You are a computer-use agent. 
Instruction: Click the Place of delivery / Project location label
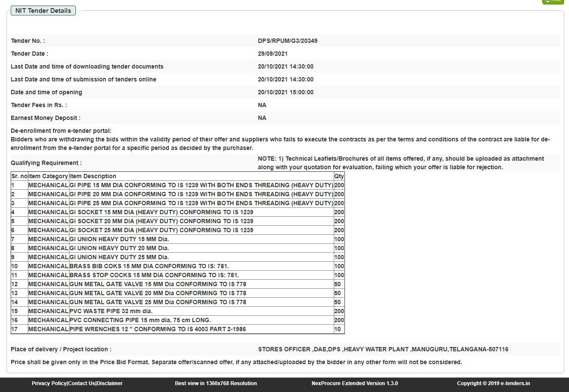pyautogui.click(x=61, y=349)
